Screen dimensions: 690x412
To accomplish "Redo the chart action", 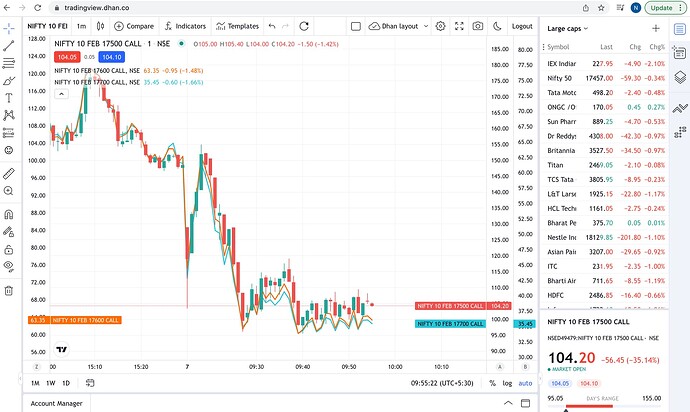I will pos(285,26).
